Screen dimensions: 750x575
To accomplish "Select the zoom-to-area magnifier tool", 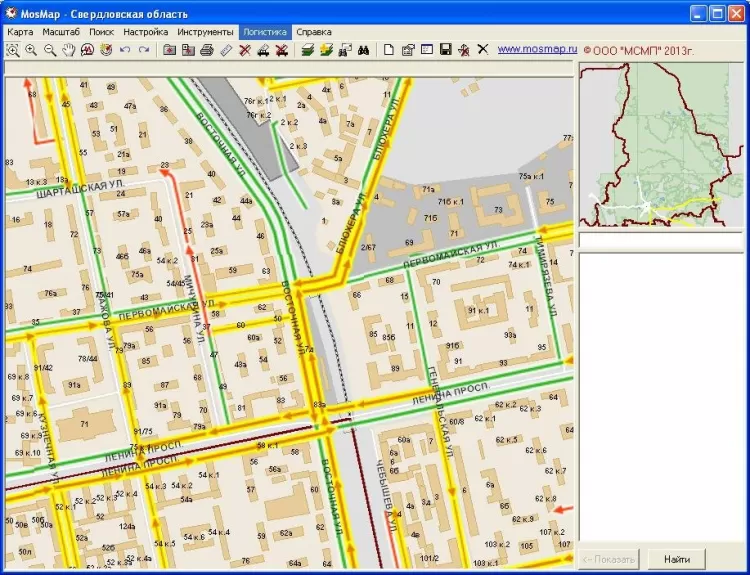I will point(12,50).
